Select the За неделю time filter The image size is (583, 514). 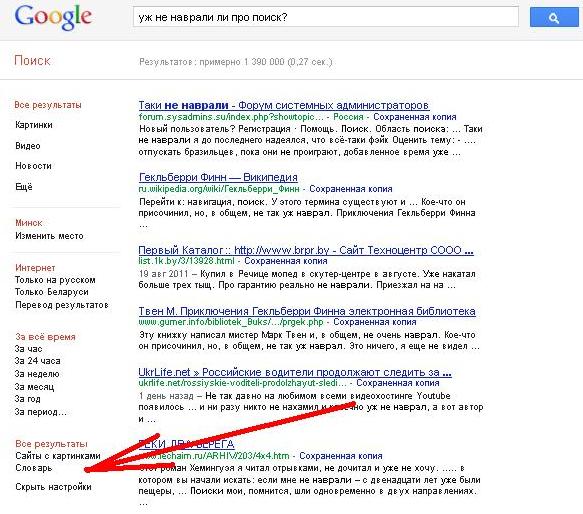tap(37, 374)
